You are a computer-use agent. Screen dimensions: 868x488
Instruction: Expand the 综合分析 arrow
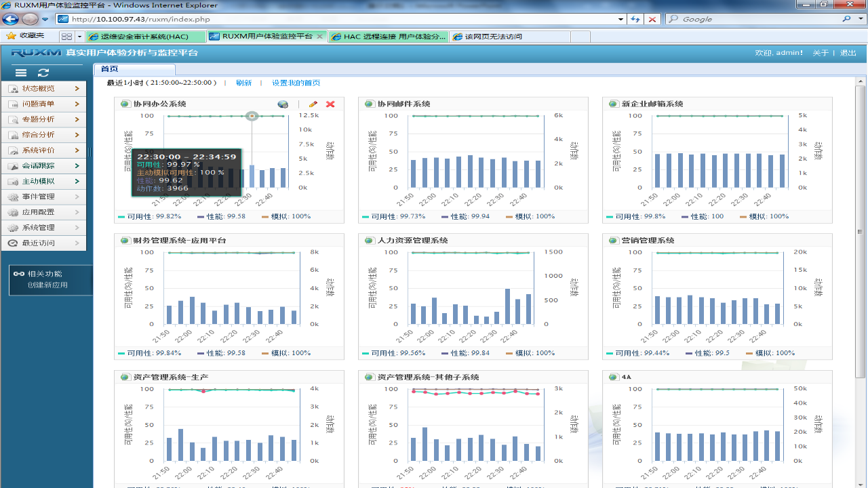point(77,135)
